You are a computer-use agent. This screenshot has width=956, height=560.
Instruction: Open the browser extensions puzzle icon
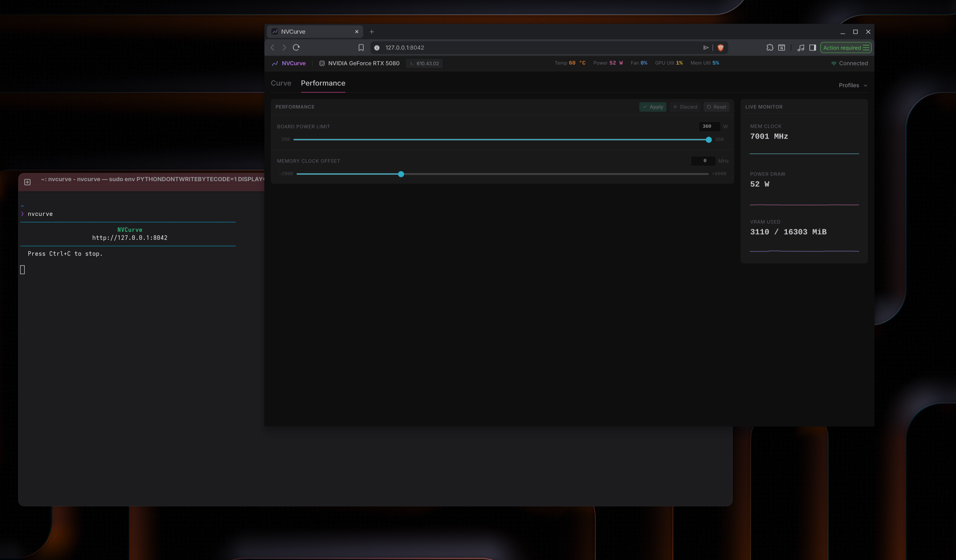[770, 47]
